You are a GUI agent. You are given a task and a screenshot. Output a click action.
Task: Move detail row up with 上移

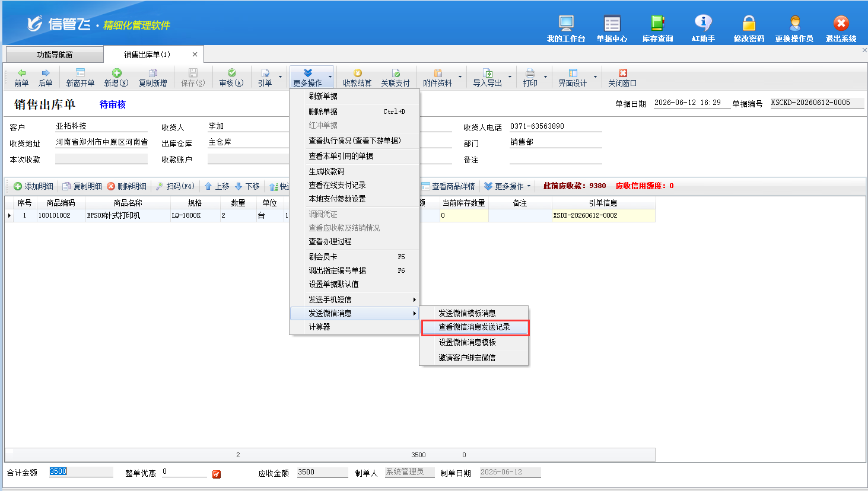pyautogui.click(x=217, y=186)
